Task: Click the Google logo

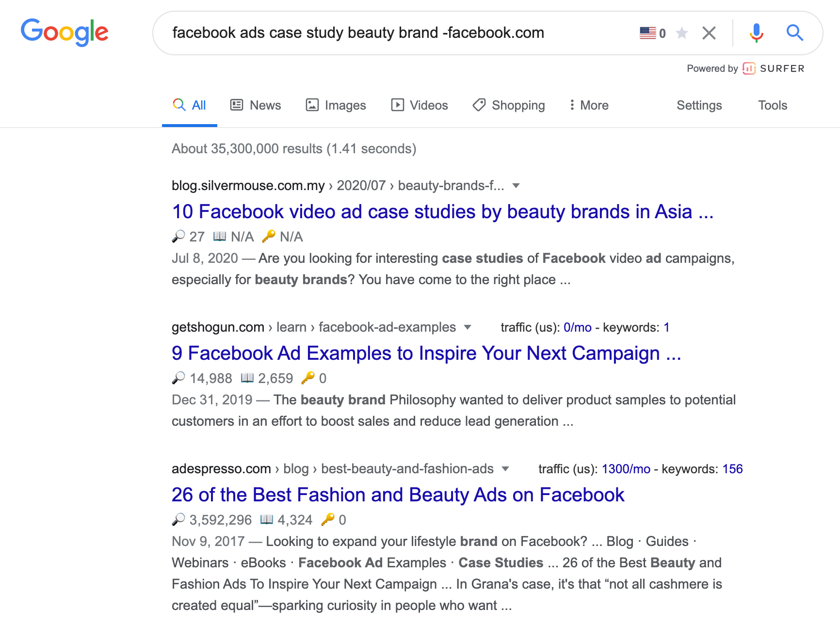Action: click(x=65, y=32)
